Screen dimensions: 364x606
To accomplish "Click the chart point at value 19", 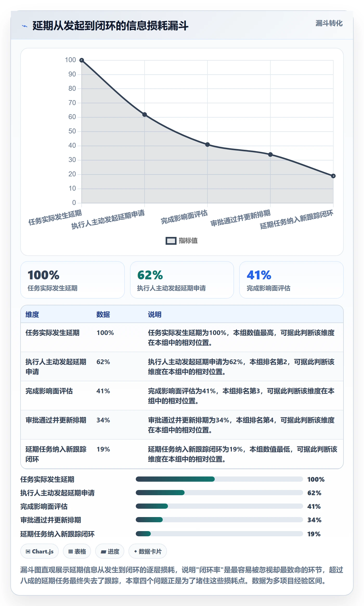I will coord(333,176).
